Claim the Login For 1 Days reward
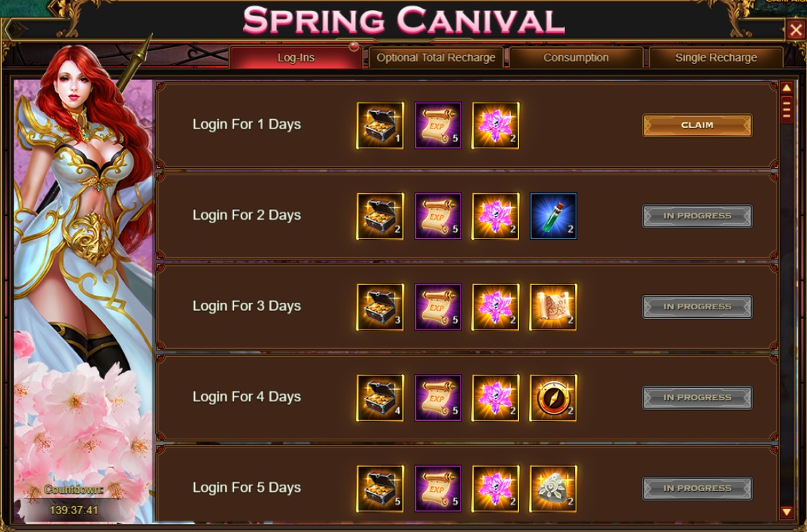Image resolution: width=807 pixels, height=532 pixels. point(697,126)
